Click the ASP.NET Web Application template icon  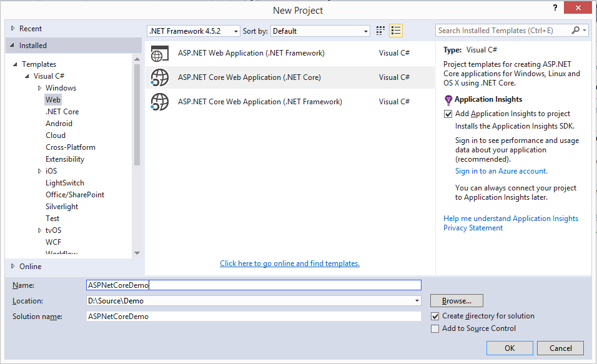coord(160,54)
